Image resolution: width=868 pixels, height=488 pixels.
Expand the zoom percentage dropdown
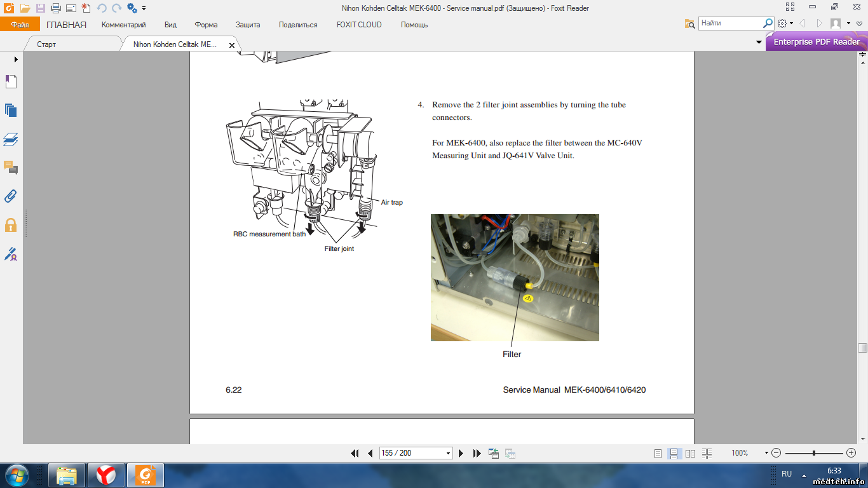click(766, 453)
